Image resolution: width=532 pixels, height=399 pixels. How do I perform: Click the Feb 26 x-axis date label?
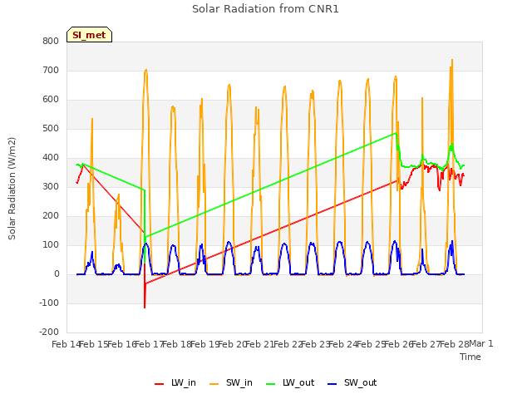[x=399, y=344]
